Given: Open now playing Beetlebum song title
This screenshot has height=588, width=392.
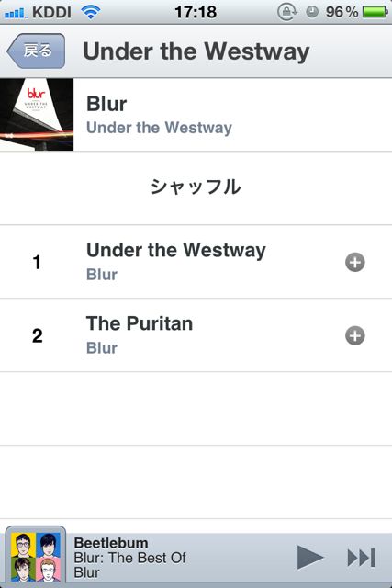Looking at the screenshot, I should 111,543.
